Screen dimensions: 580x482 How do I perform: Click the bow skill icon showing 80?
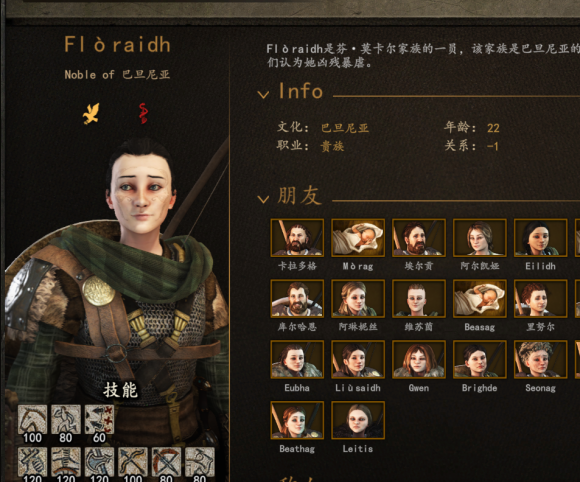(x=166, y=462)
